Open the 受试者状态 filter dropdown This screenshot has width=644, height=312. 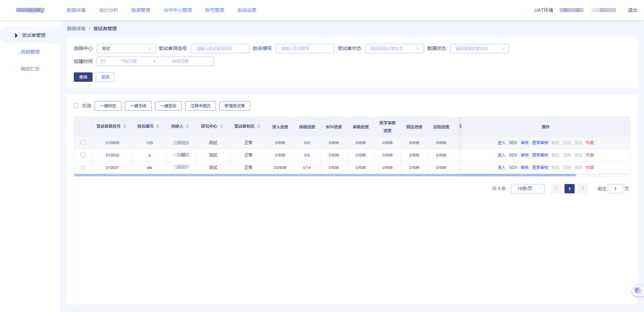394,49
